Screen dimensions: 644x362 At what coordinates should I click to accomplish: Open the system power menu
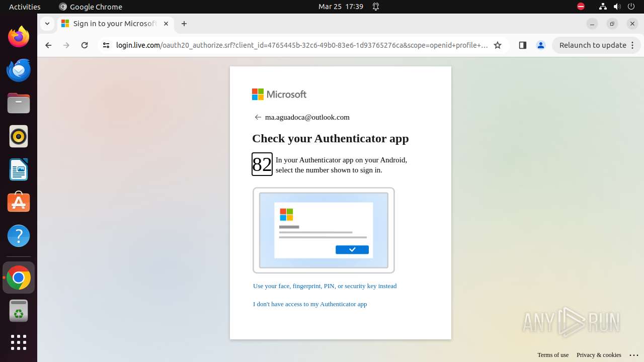(x=631, y=7)
